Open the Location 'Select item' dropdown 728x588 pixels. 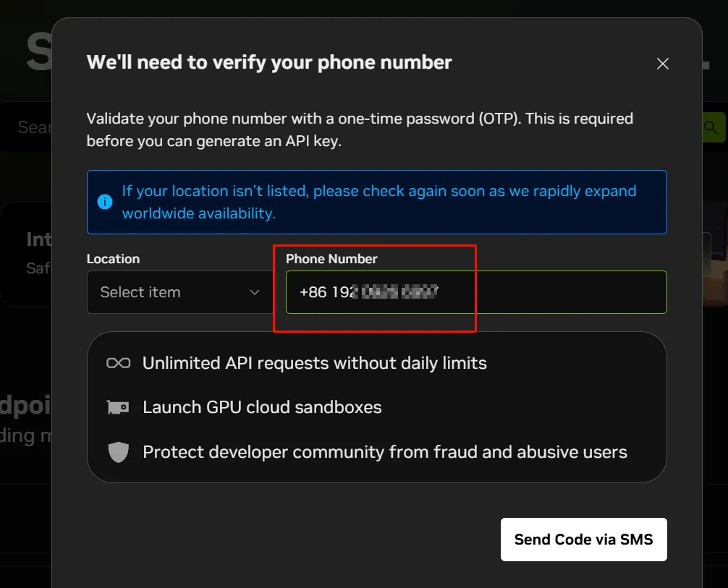171,292
